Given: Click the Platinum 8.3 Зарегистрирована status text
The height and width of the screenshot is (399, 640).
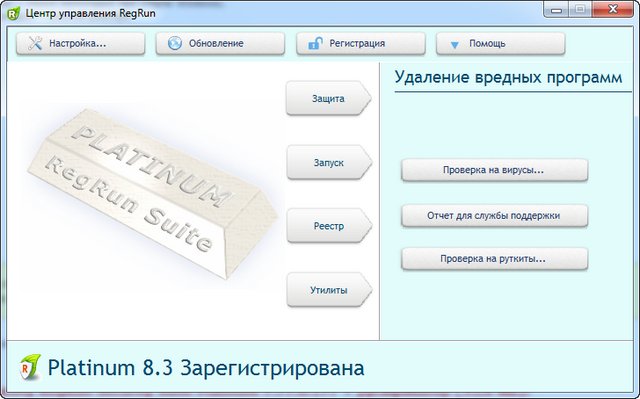Looking at the screenshot, I should click(x=206, y=368).
